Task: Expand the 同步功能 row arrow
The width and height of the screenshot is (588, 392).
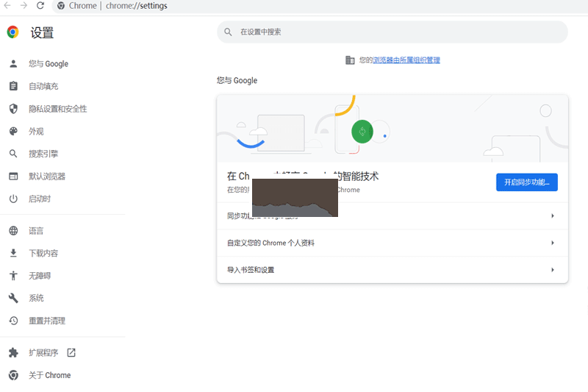Action: point(553,215)
